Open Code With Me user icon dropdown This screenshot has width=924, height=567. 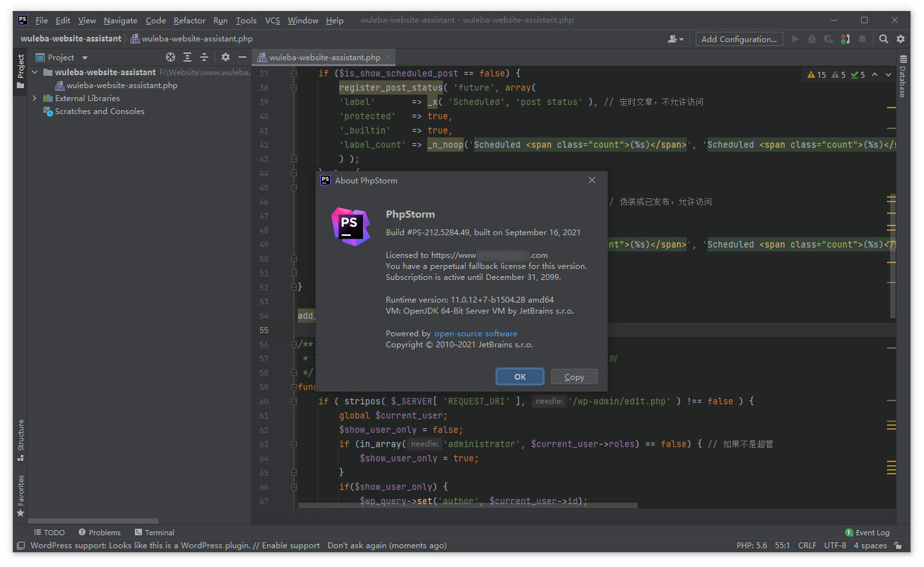(676, 39)
